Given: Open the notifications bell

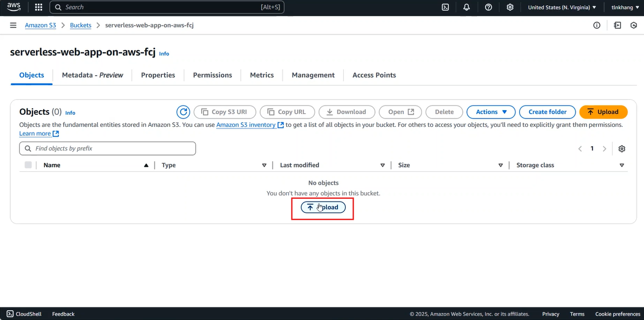Looking at the screenshot, I should coord(466,7).
